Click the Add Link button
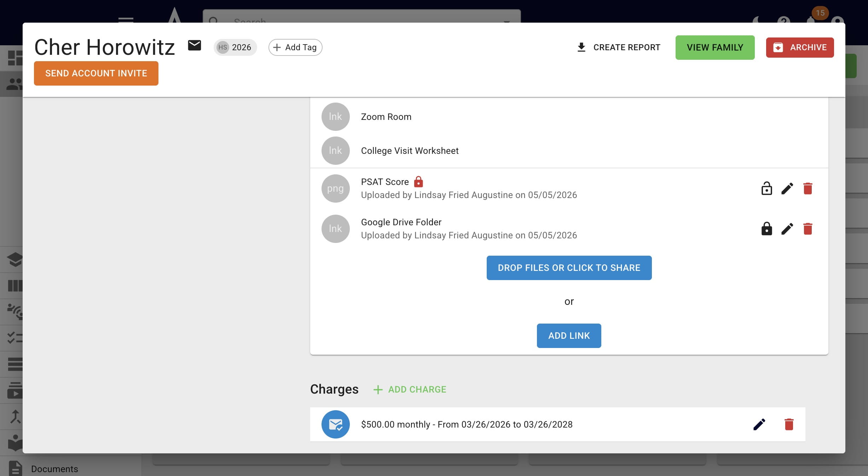The height and width of the screenshot is (476, 868). 569,336
